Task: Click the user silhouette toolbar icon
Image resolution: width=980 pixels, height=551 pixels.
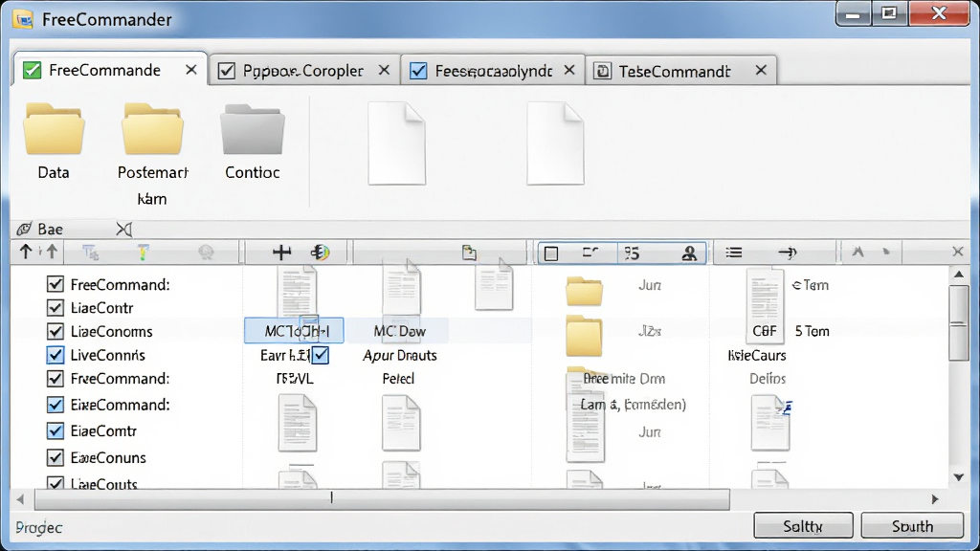Action: click(x=689, y=253)
